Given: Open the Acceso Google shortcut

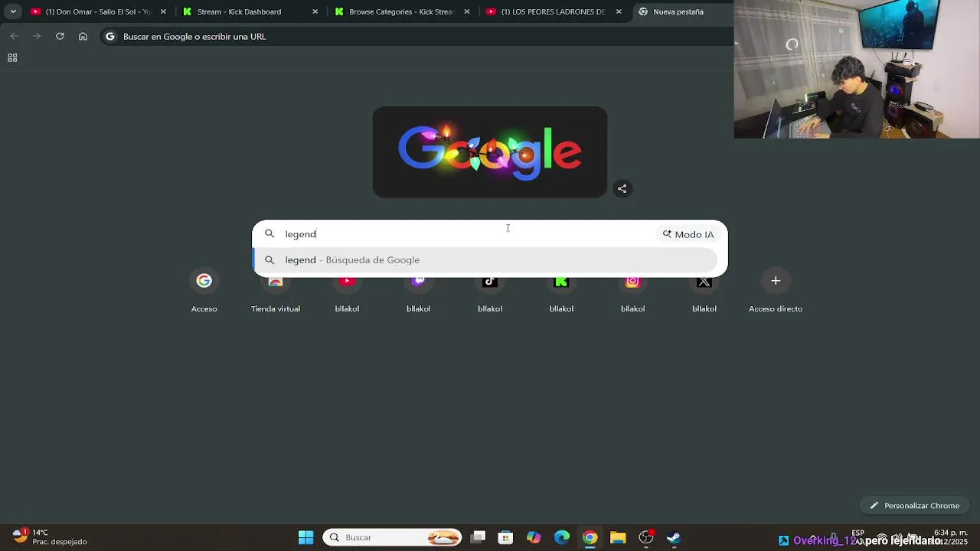Looking at the screenshot, I should (x=204, y=292).
